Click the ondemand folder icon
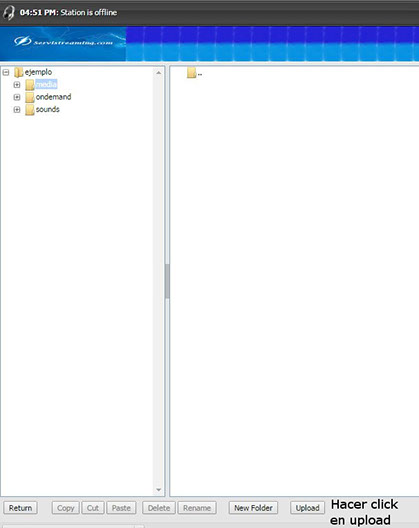This screenshot has width=419, height=528. click(30, 97)
